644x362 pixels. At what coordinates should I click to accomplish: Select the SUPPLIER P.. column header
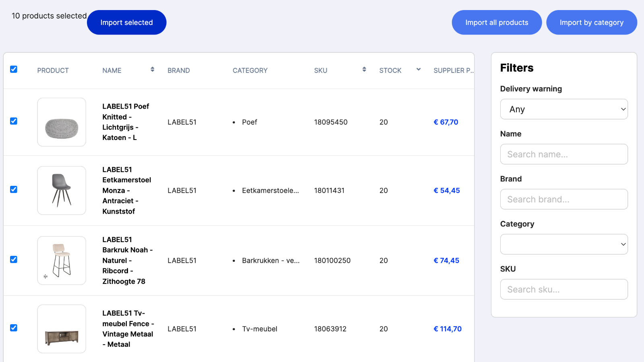point(454,70)
